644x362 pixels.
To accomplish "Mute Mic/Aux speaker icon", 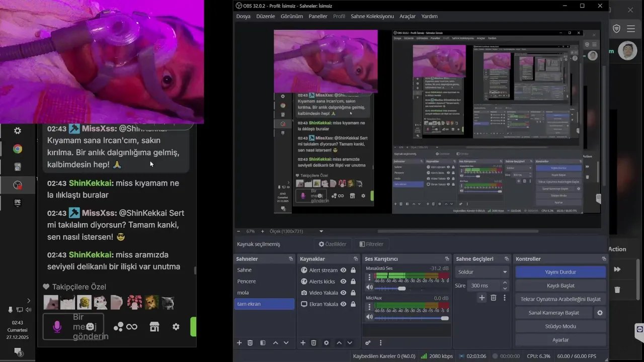I will coord(370,317).
